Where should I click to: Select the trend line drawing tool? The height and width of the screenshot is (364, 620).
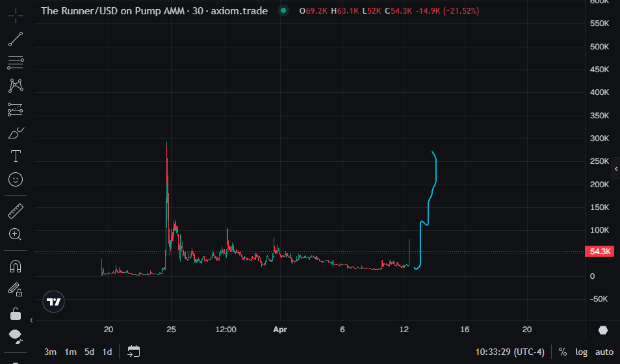16,39
